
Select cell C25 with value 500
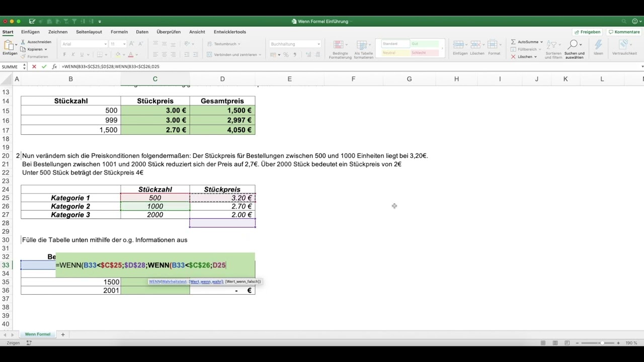pyautogui.click(x=155, y=198)
